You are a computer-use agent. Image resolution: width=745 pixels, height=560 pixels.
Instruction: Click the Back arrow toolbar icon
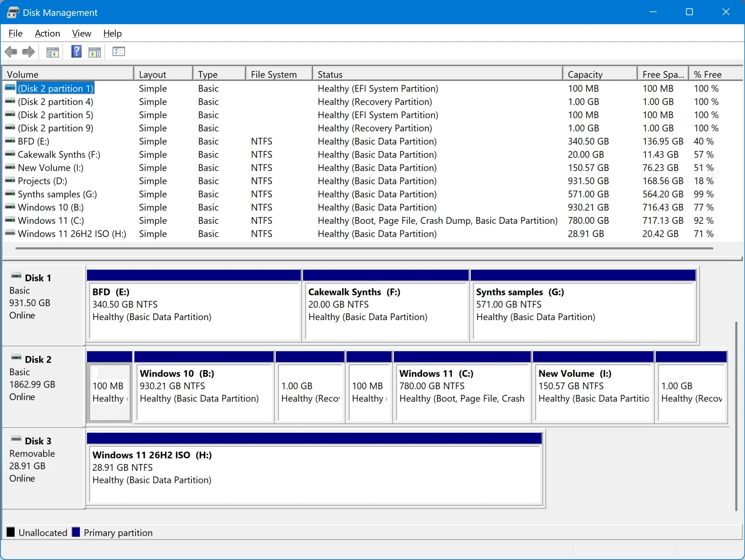tap(11, 52)
